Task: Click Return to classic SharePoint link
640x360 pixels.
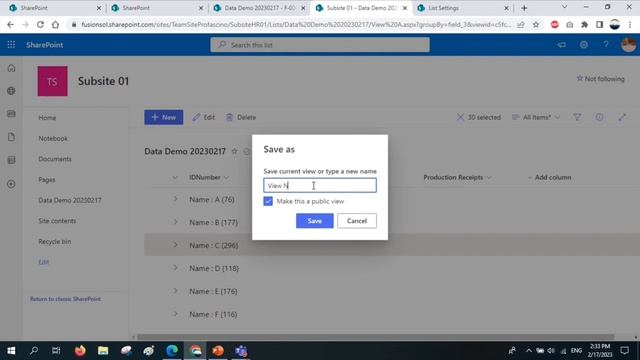Action: click(x=65, y=299)
